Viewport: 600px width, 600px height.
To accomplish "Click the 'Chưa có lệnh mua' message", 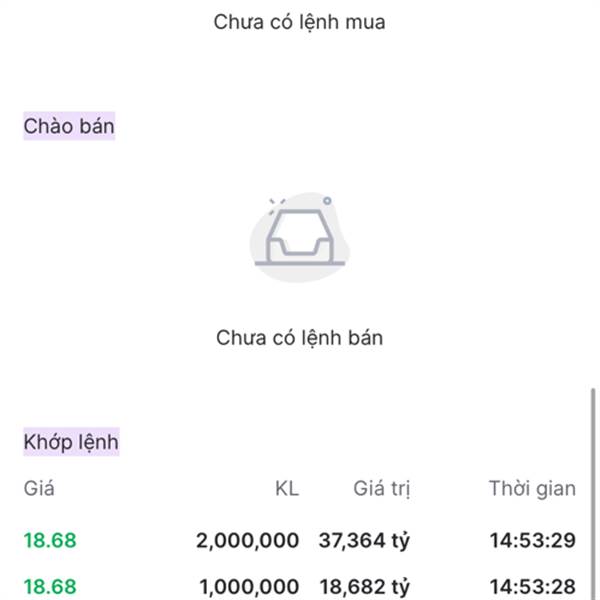I will [x=299, y=22].
